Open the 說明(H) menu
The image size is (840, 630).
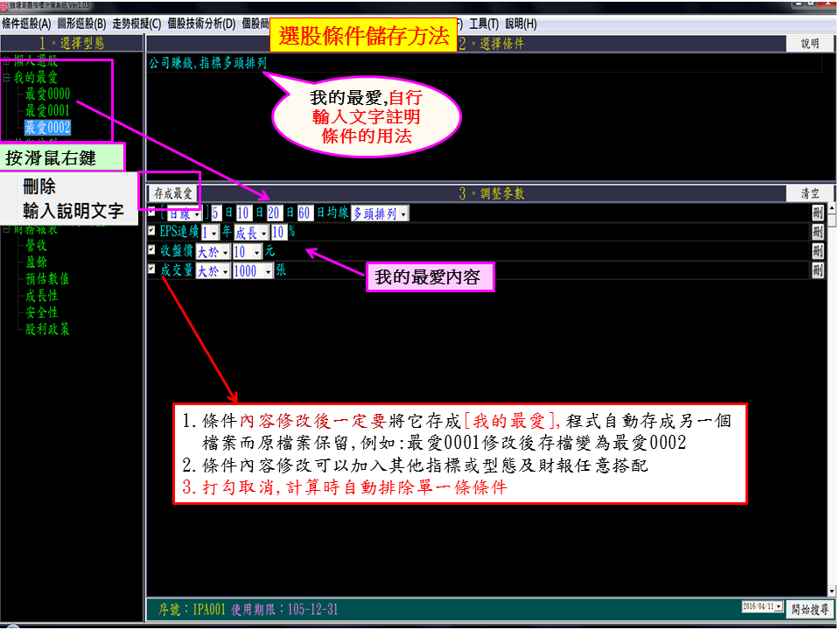521,24
